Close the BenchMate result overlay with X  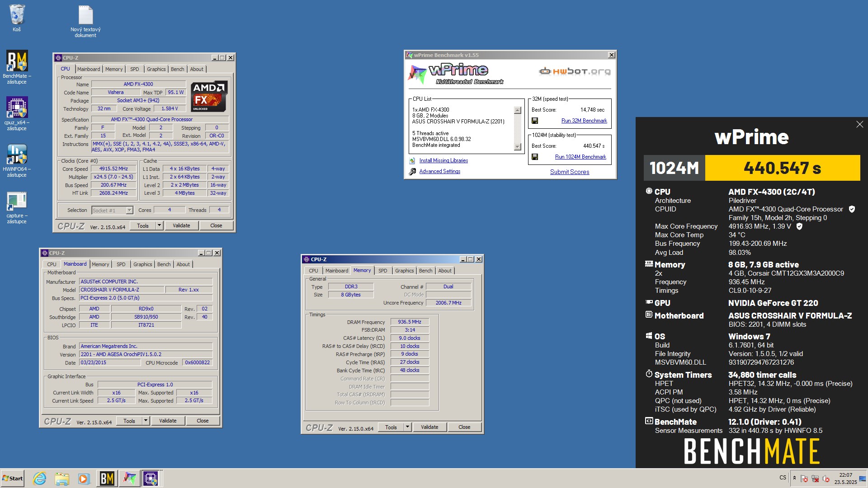[x=859, y=124]
